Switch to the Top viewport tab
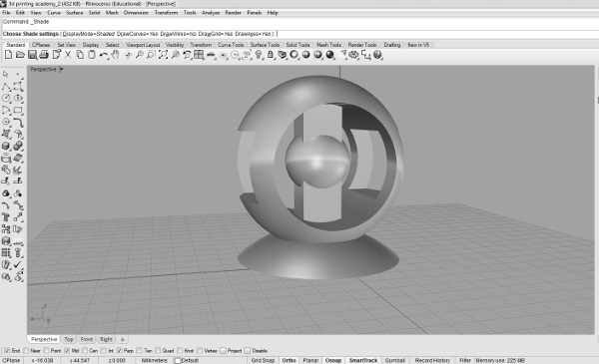599x364 pixels. click(68, 339)
